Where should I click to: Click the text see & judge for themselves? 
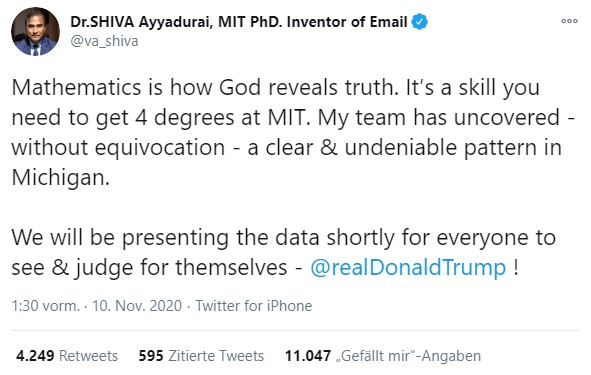[x=149, y=267]
